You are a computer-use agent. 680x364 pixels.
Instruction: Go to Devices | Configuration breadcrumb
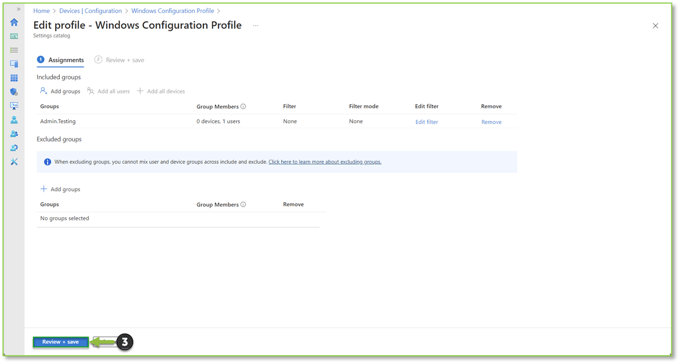tap(90, 11)
